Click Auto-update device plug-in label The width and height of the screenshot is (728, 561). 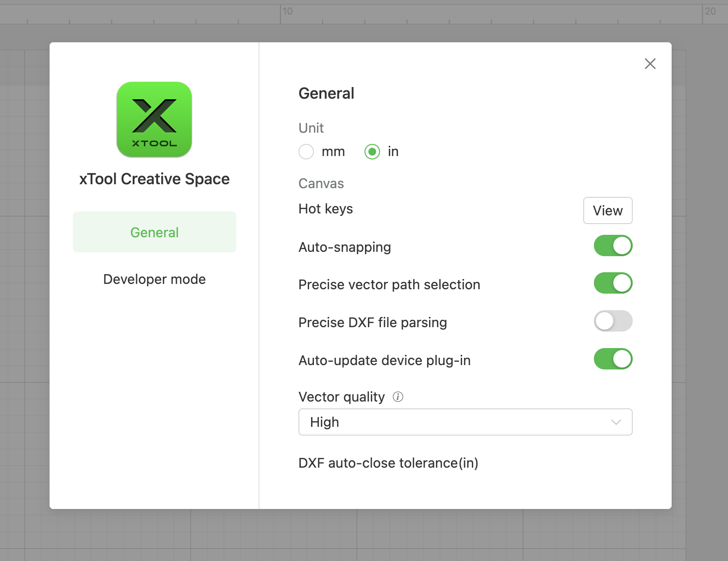click(x=384, y=360)
